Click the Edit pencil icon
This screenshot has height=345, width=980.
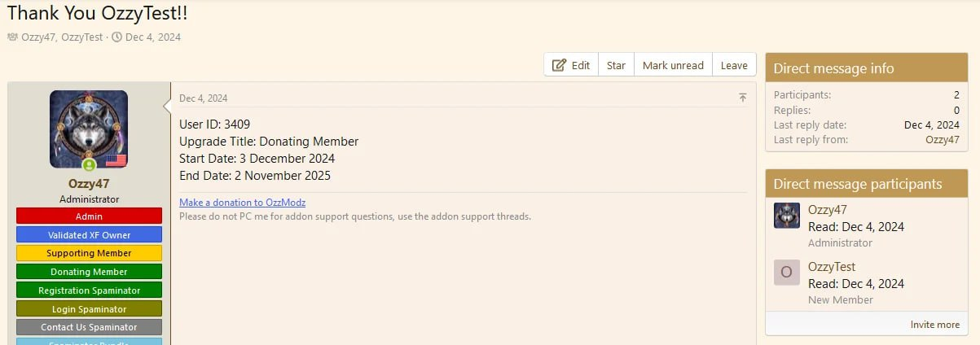(x=560, y=65)
